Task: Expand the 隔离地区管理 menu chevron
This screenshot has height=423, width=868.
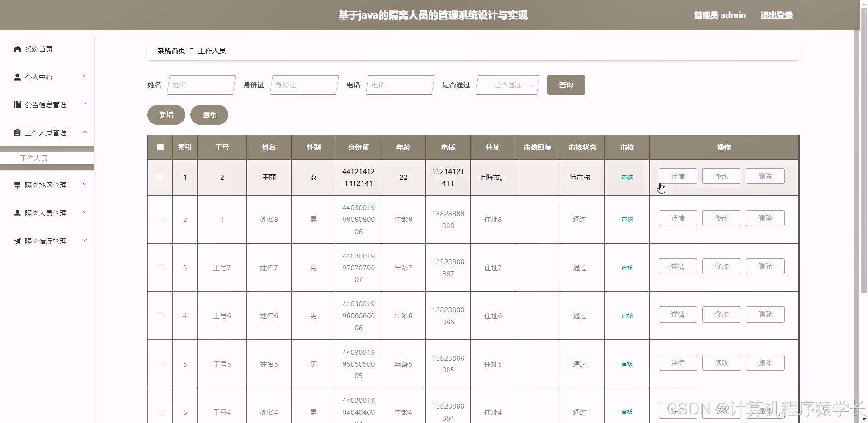Action: 85,184
